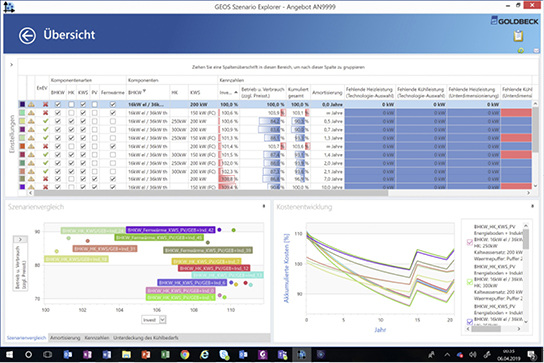Click the Fehlende Kühlleistung (Technologie-Auswahl) header
The image size is (544, 363).
click(x=421, y=92)
